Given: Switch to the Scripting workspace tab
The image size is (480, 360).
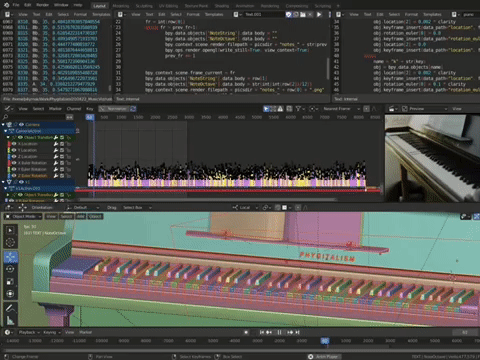Looking at the screenshot, I should [x=322, y=6].
